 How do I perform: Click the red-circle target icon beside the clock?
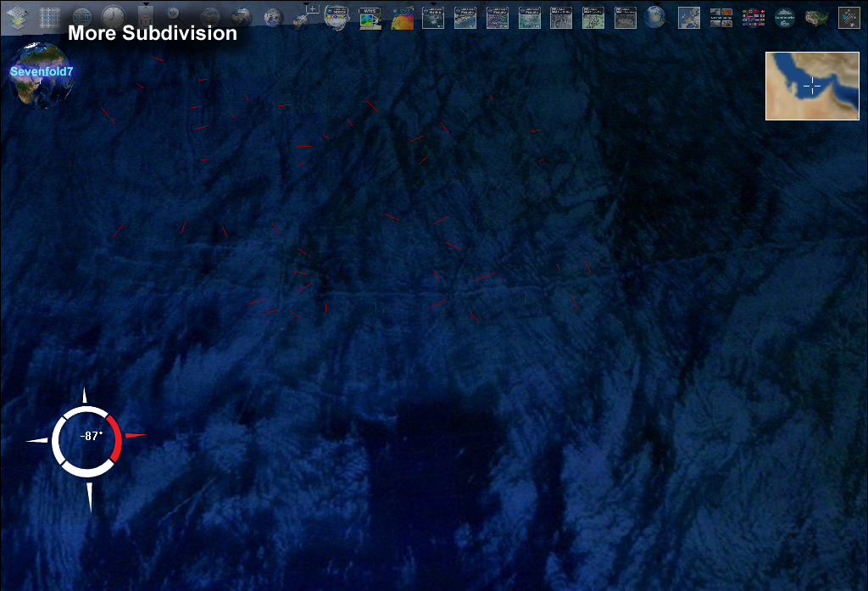tap(146, 18)
